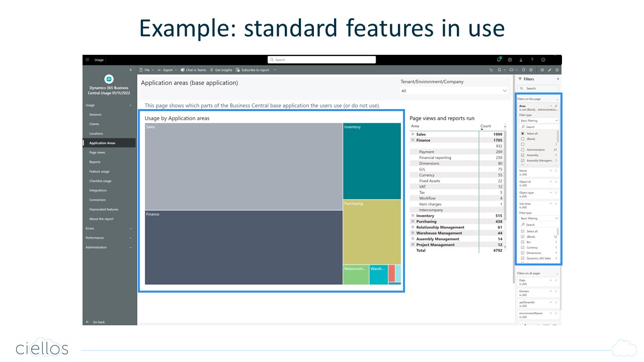This screenshot has width=644, height=362.
Task: Open the bookmarks icon in report toolbar
Action: [499, 70]
